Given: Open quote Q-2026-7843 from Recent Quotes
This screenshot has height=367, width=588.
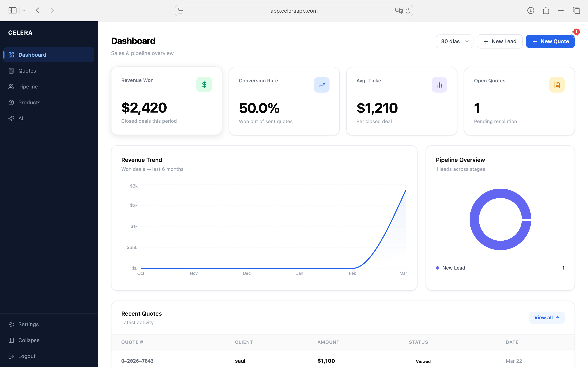Looking at the screenshot, I should pos(137,361).
